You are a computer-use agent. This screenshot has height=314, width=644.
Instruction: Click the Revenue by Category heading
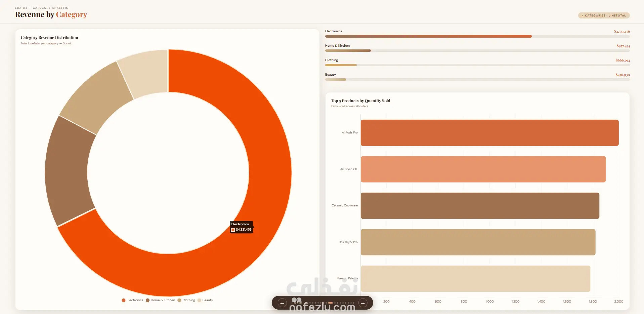coord(51,14)
